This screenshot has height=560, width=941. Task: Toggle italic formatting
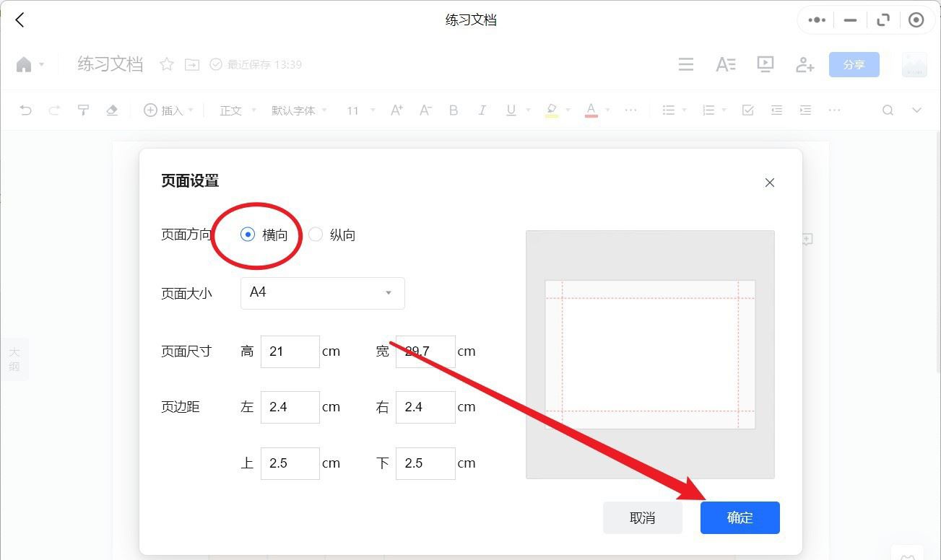pyautogui.click(x=482, y=110)
